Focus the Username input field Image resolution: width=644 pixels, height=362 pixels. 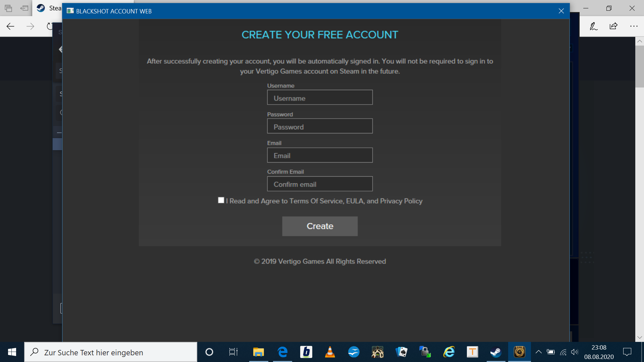pyautogui.click(x=320, y=98)
